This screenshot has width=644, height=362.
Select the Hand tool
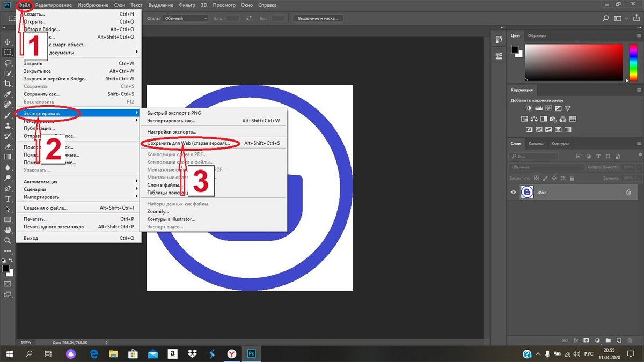(8, 230)
